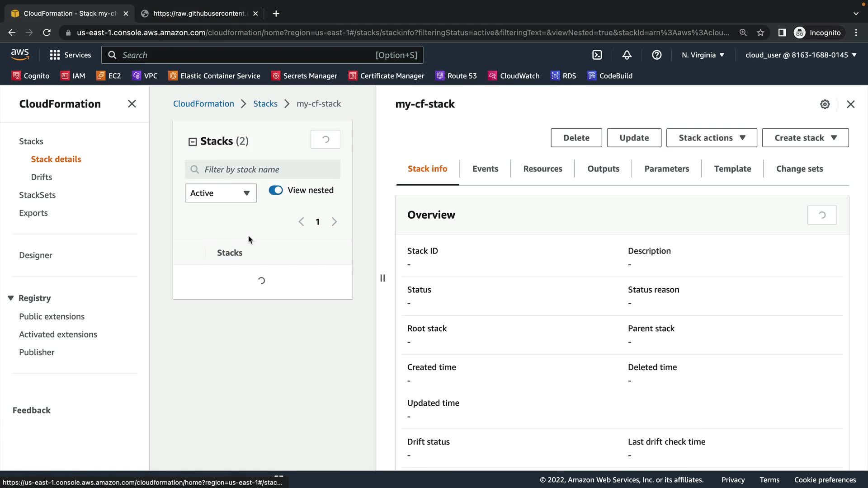Open the Active status filter dropdown
The height and width of the screenshot is (488, 868).
[x=221, y=193]
